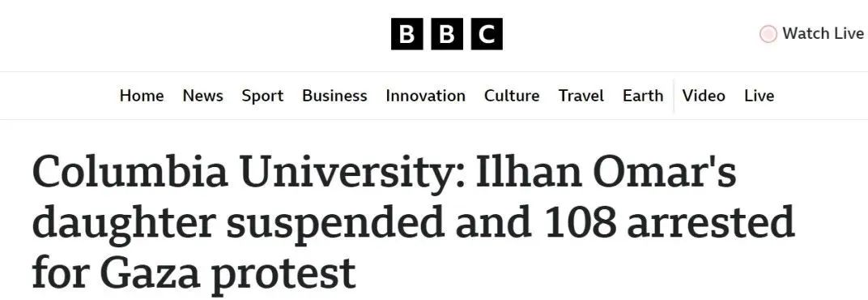This screenshot has height=300, width=868.
Task: Go to the Home section
Action: 142,96
